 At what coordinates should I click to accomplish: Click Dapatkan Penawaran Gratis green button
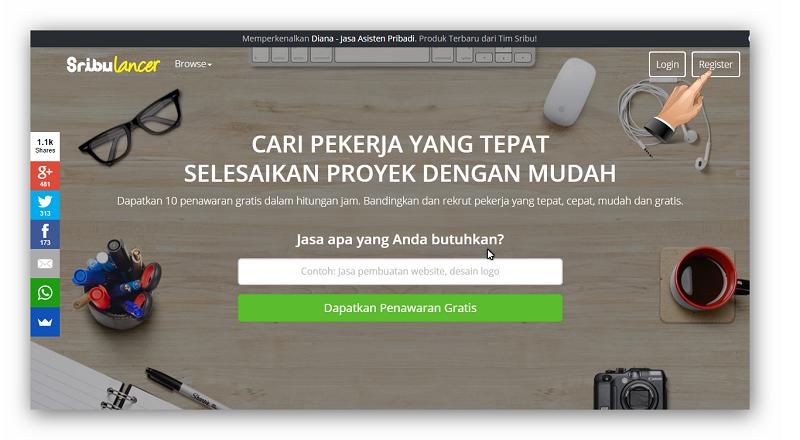pos(400,308)
